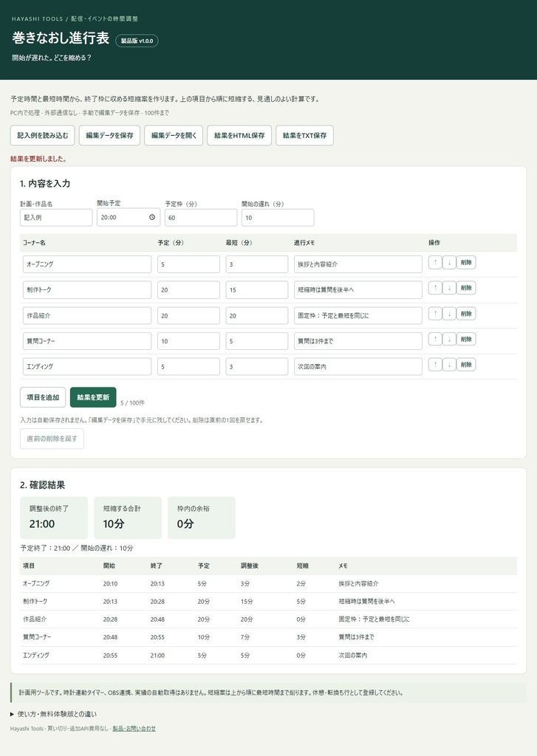Move the 制作トーク row down

[x=449, y=288]
